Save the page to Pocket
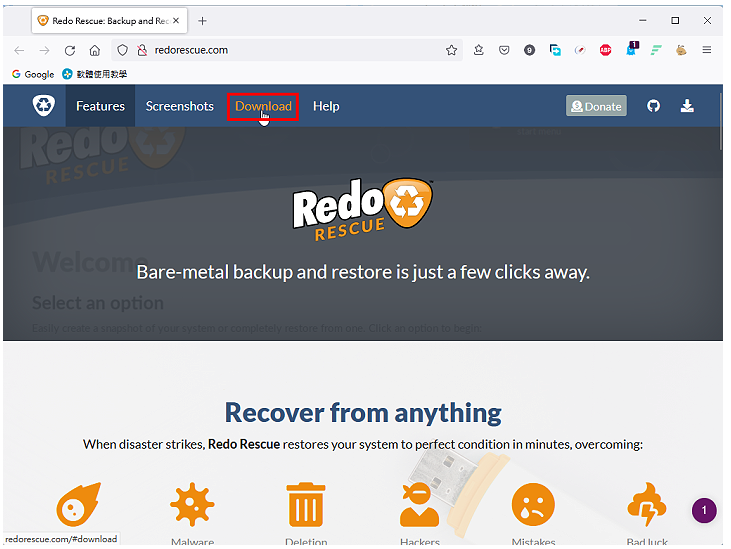 [504, 50]
